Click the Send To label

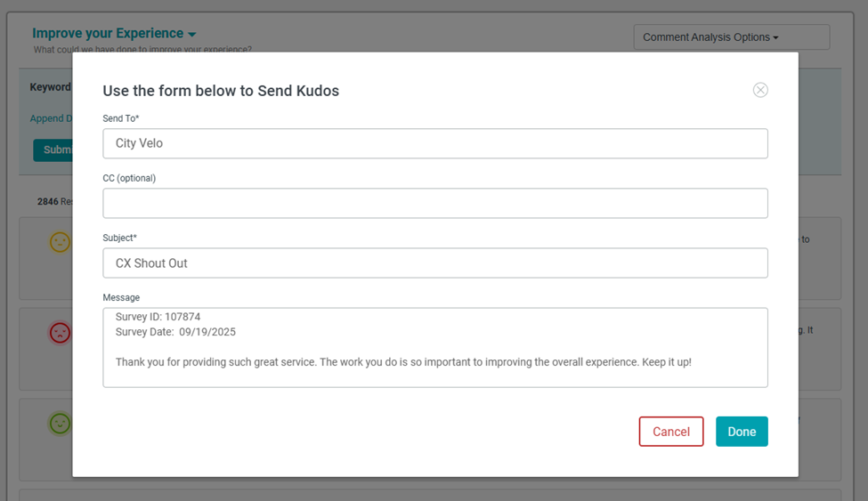pyautogui.click(x=121, y=118)
